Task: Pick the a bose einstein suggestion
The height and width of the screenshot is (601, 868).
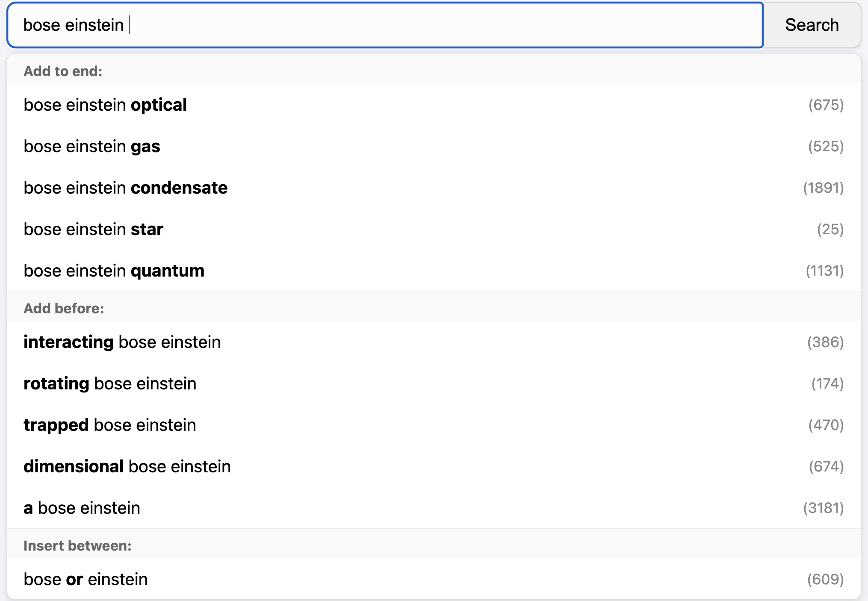Action: (434, 508)
